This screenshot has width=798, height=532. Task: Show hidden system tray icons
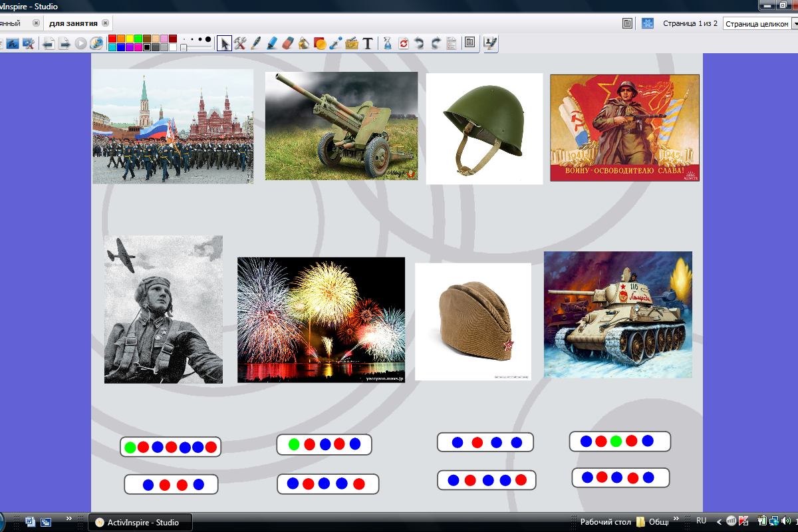tap(719, 521)
